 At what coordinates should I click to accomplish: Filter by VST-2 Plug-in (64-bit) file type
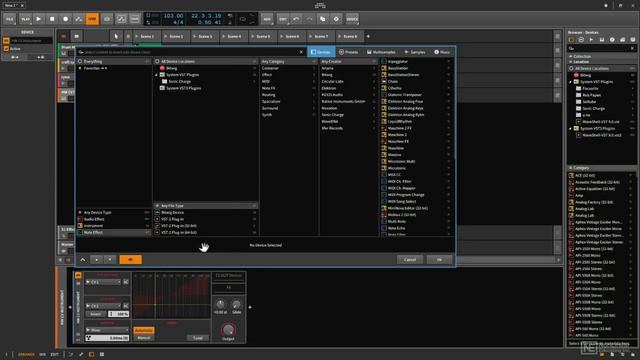tap(205, 232)
